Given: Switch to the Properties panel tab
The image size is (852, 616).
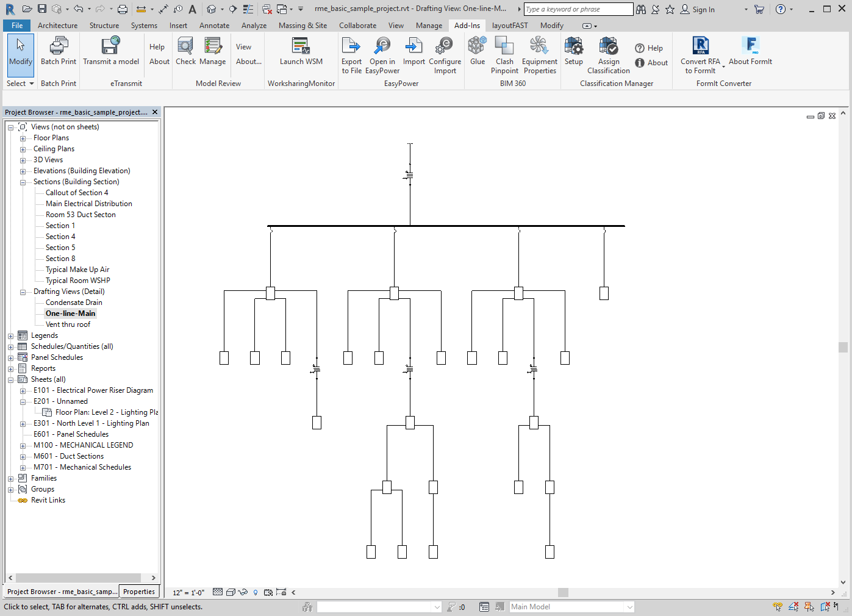Looking at the screenshot, I should [x=139, y=592].
